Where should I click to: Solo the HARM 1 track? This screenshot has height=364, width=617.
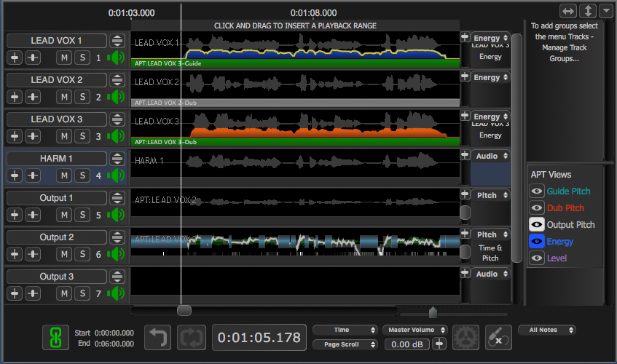[82, 175]
